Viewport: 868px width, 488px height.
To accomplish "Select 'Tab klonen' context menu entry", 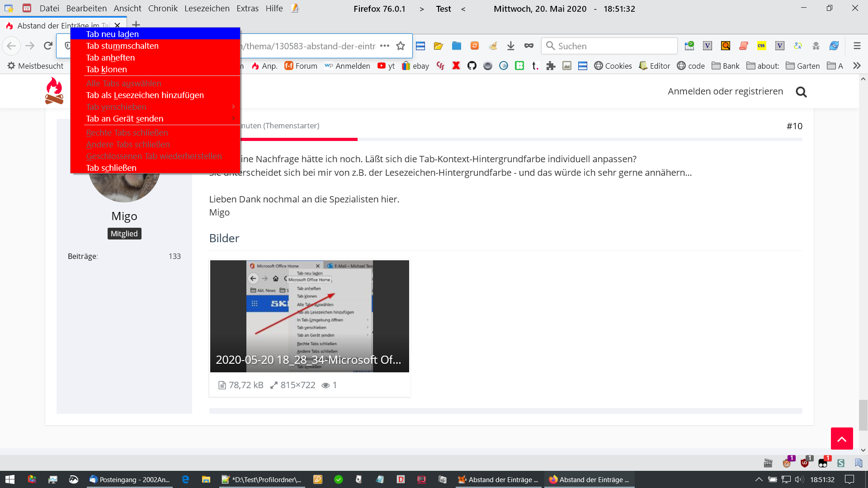I will pos(106,70).
